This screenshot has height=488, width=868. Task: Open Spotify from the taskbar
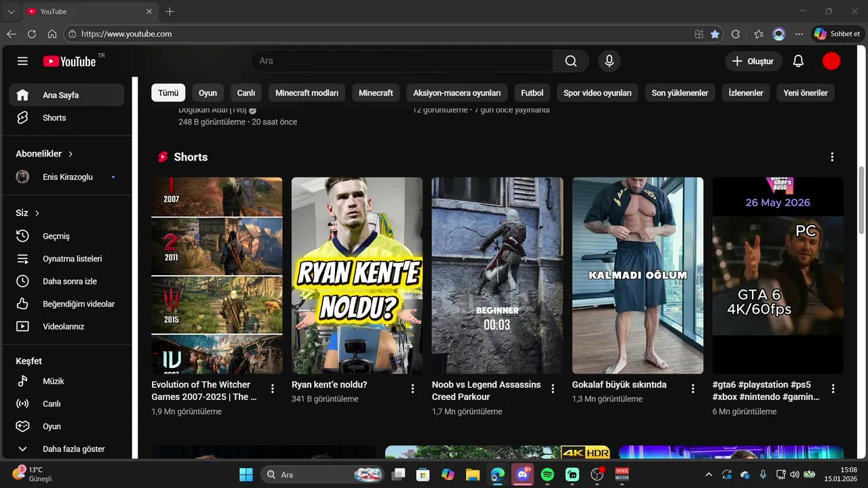tap(547, 474)
